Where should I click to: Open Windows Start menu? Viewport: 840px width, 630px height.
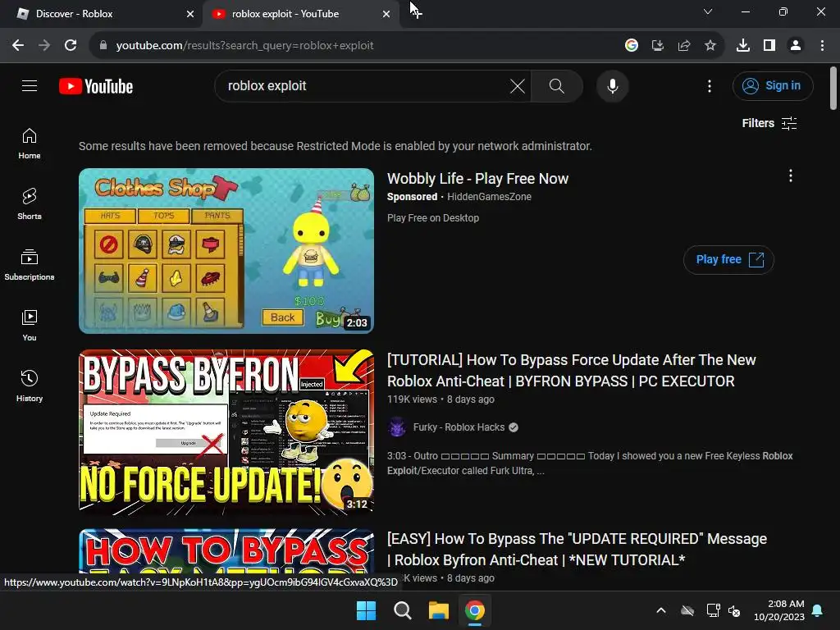click(367, 610)
